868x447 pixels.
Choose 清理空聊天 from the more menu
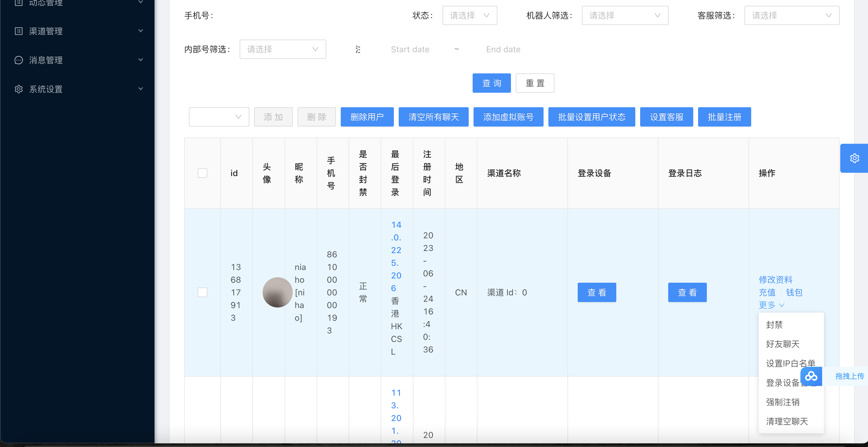(x=791, y=421)
